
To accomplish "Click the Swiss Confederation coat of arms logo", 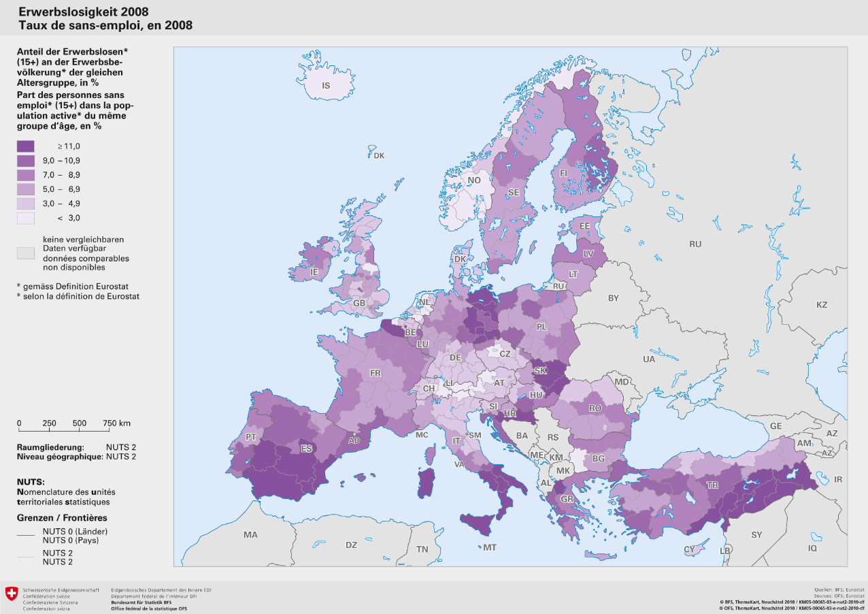I will click(11, 594).
